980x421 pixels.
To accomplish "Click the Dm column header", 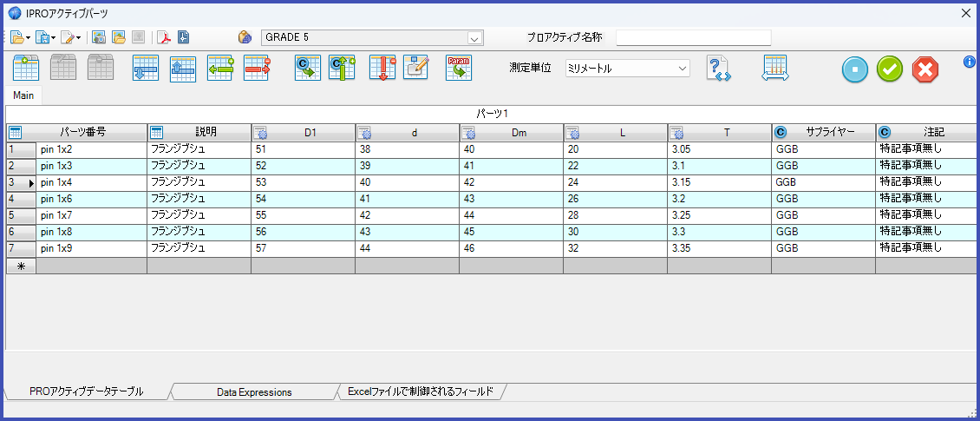I will pyautogui.click(x=512, y=132).
